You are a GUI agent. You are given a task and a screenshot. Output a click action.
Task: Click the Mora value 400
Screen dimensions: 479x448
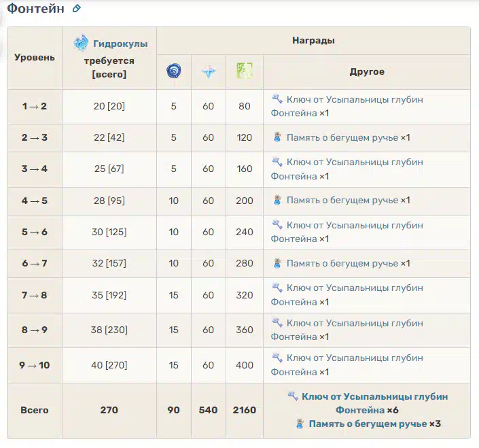click(x=245, y=365)
